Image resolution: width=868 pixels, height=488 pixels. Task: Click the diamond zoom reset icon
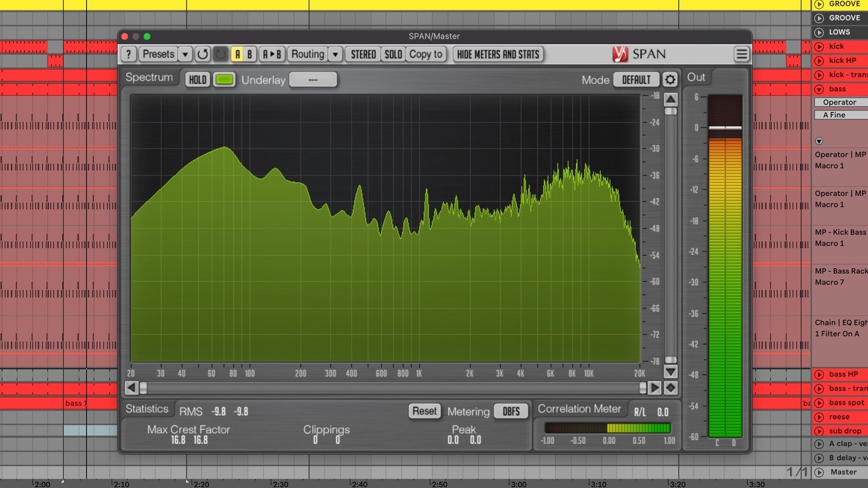coord(671,388)
